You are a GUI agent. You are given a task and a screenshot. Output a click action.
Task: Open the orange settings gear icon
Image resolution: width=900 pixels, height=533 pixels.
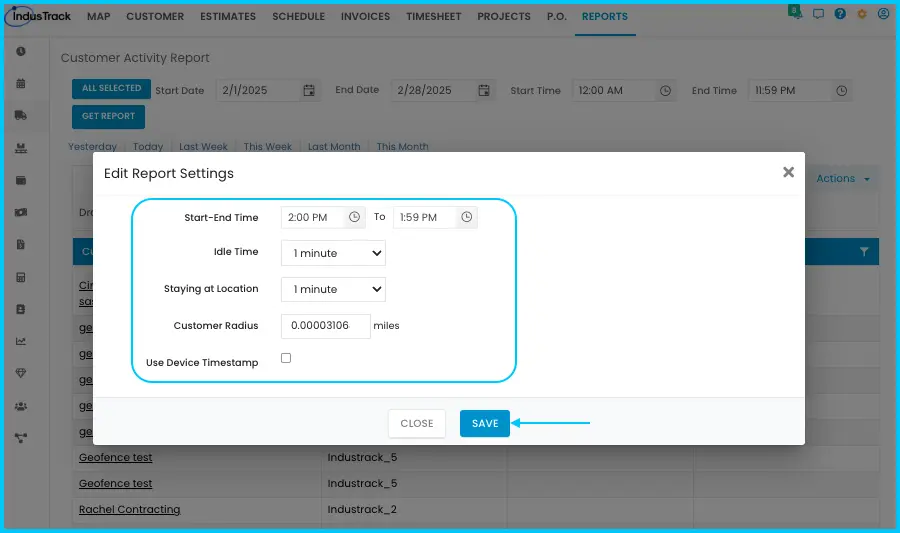[x=862, y=14]
